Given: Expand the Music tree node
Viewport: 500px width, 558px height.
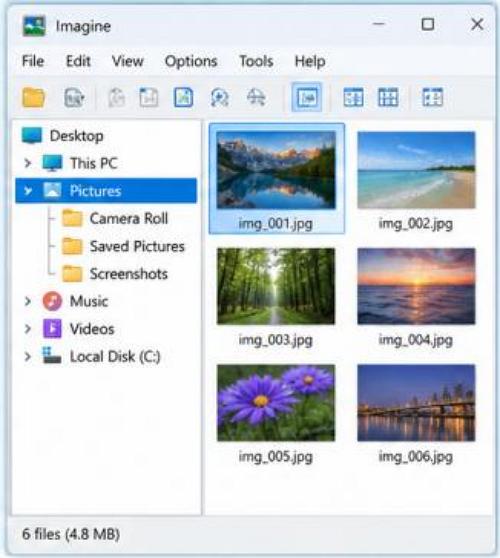Looking at the screenshot, I should click(28, 301).
